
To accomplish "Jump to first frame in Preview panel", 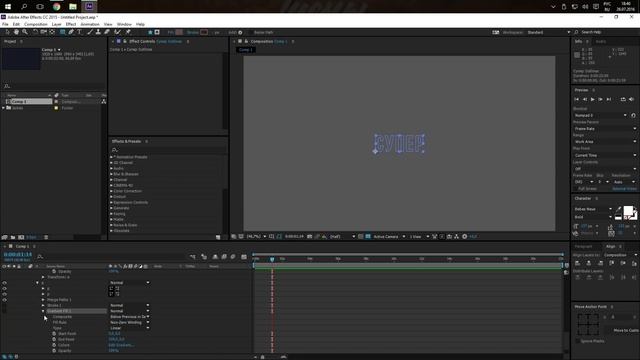I will click(576, 99).
